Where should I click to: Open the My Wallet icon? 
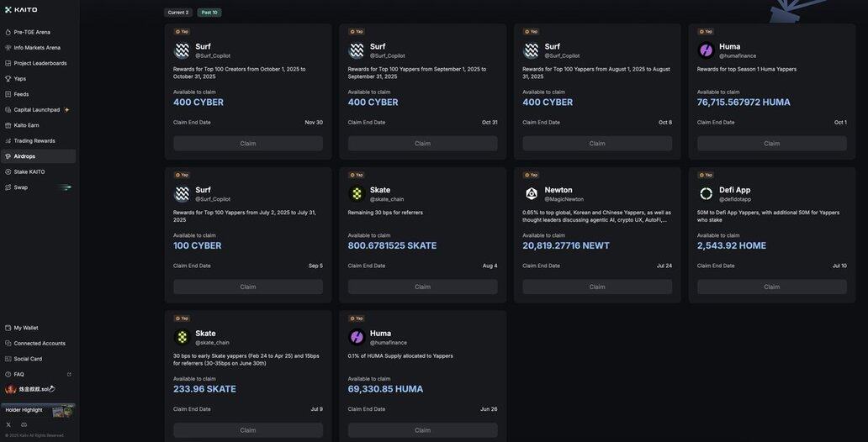point(8,328)
